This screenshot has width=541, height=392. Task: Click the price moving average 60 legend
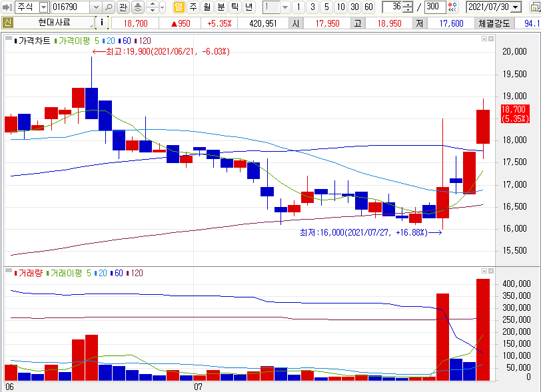(125, 41)
